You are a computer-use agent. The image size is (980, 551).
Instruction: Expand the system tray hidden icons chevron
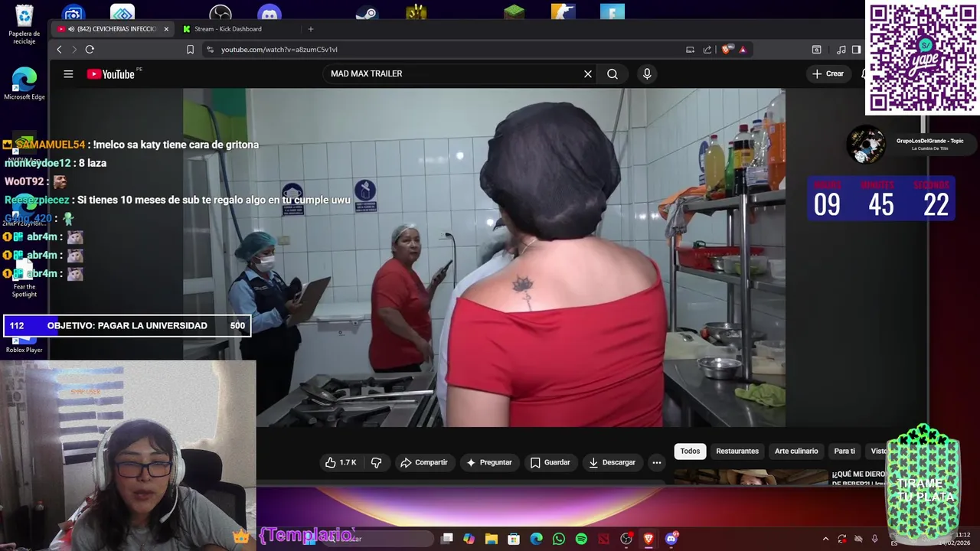[825, 539]
